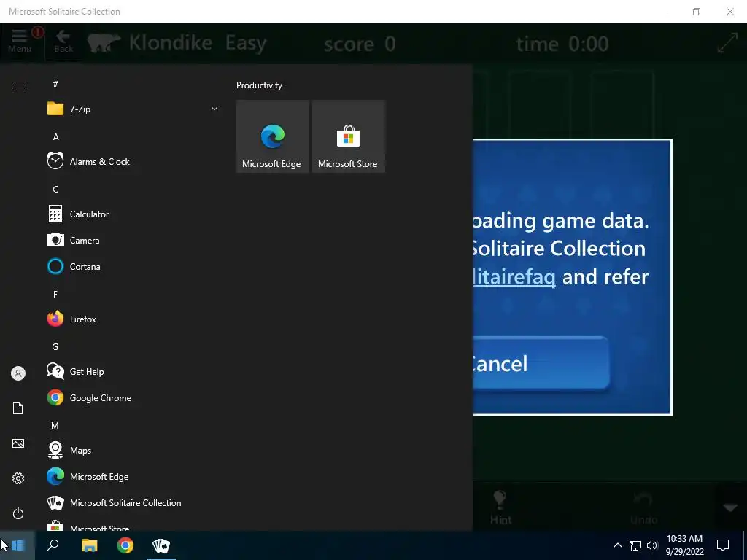This screenshot has height=560, width=747.
Task: Open the Camera app
Action: click(x=133, y=241)
